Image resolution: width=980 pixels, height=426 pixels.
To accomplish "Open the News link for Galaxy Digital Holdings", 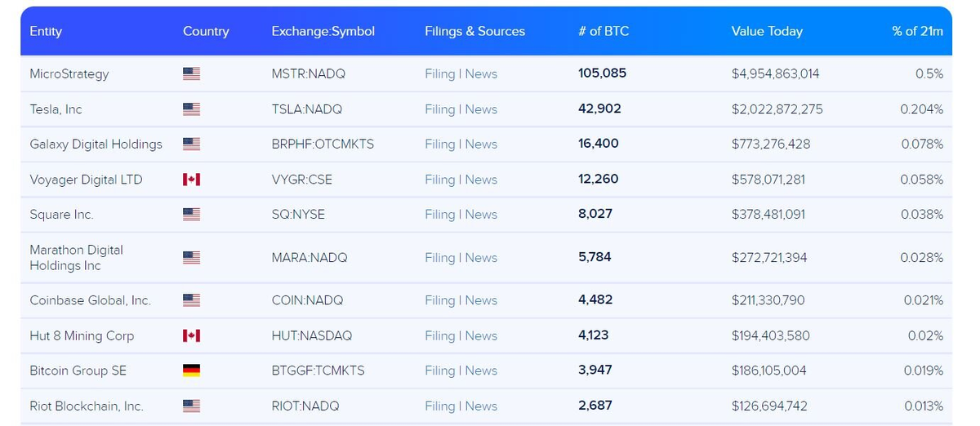I will 481,144.
